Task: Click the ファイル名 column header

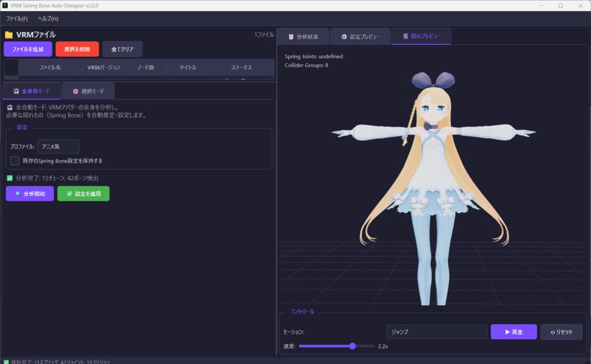Action: (51, 68)
